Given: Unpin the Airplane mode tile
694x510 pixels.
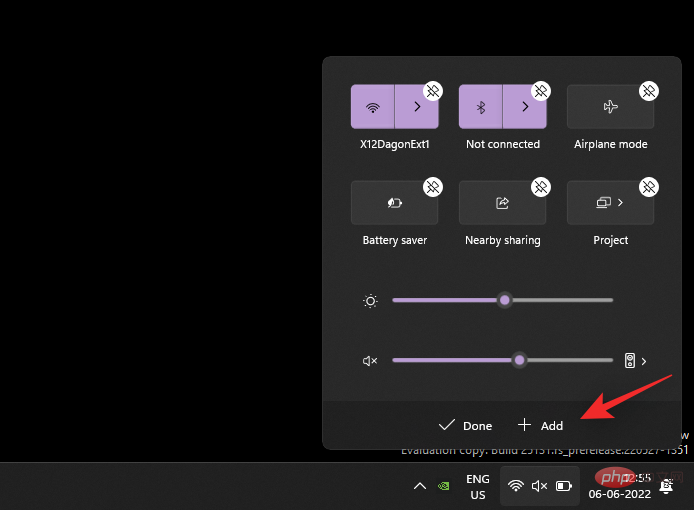Looking at the screenshot, I should tap(649, 91).
